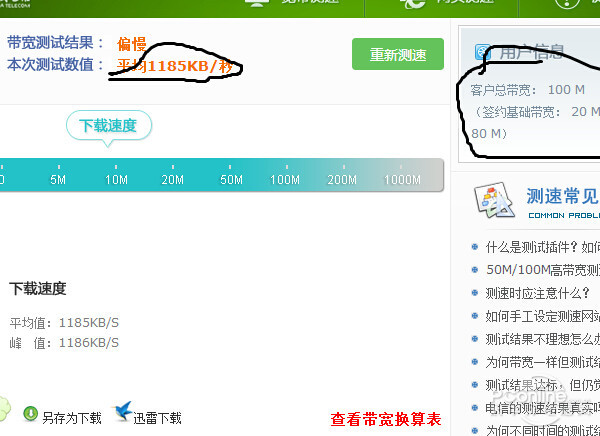This screenshot has width=600, height=436.
Task: Open FAQ 什么是测试插件
Action: coord(542,247)
